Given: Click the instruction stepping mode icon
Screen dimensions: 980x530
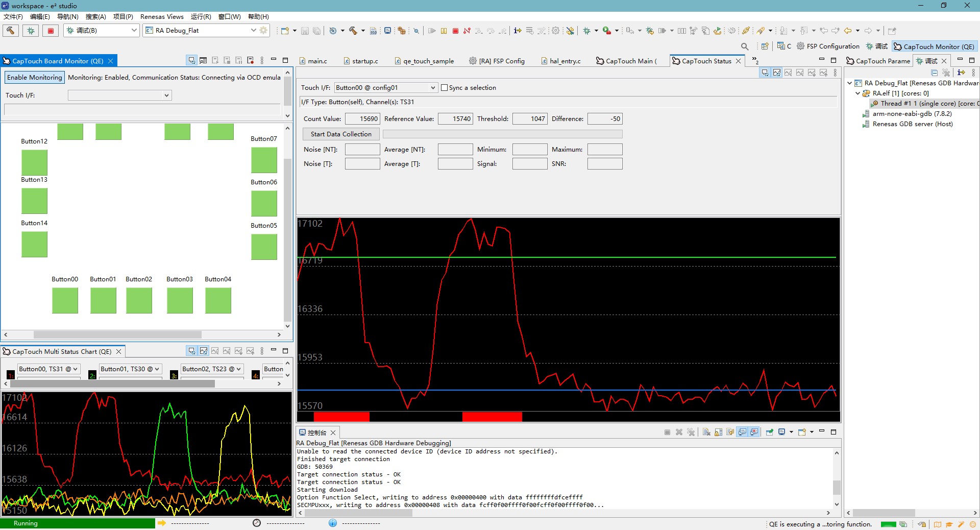Looking at the screenshot, I should tap(518, 31).
